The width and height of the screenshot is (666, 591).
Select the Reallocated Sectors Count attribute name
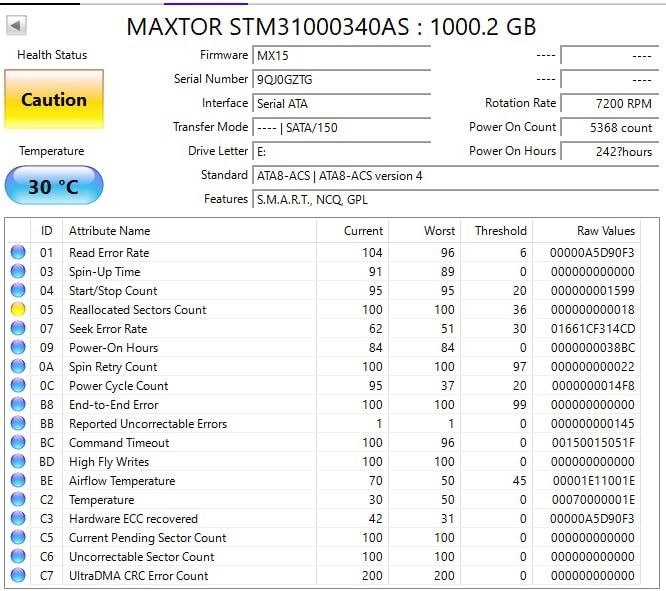click(138, 310)
